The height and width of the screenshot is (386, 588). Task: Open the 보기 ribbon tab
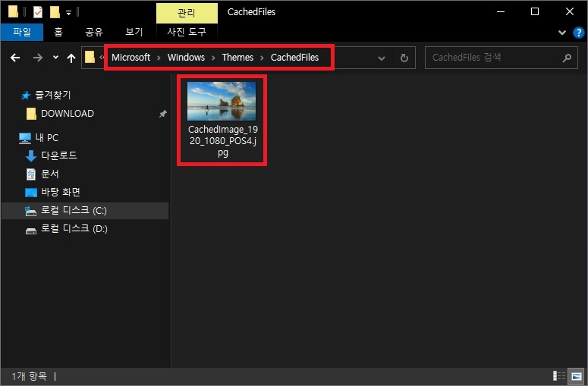click(134, 32)
